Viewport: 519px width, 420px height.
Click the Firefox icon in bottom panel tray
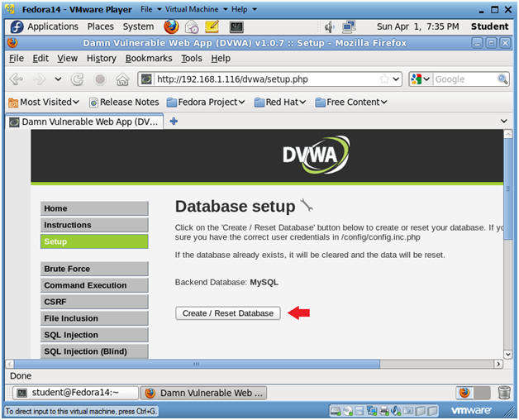click(x=464, y=393)
